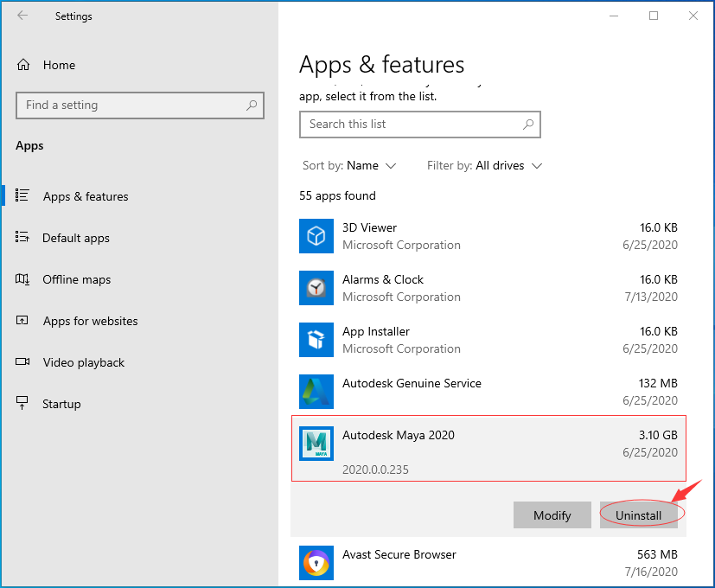Click the Alarms & Clock app icon

316,288
